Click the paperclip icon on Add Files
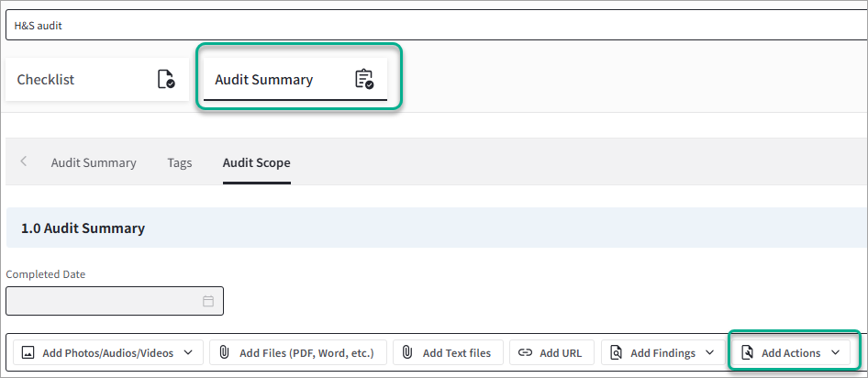Image resolution: width=868 pixels, height=378 pixels. tap(224, 352)
